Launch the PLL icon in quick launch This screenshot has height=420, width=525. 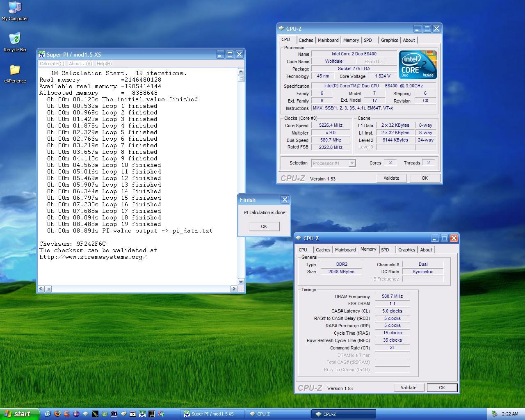tap(114, 414)
